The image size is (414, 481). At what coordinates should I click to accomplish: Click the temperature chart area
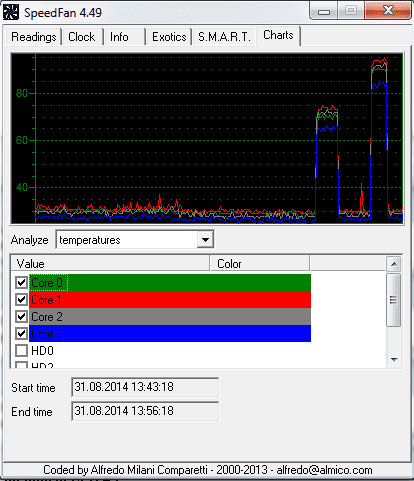[x=207, y=138]
